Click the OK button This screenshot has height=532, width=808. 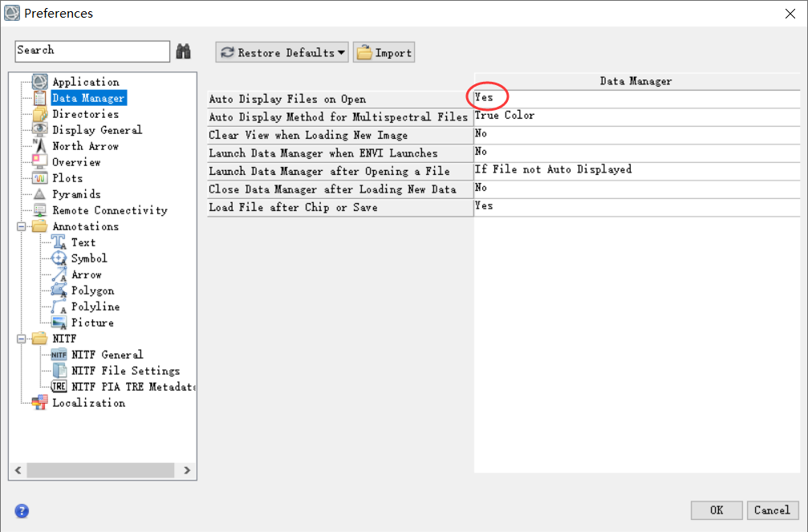pos(717,510)
